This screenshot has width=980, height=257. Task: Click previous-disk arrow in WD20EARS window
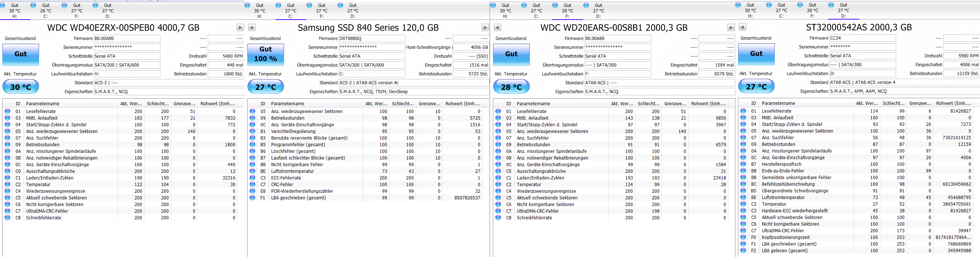tap(497, 27)
